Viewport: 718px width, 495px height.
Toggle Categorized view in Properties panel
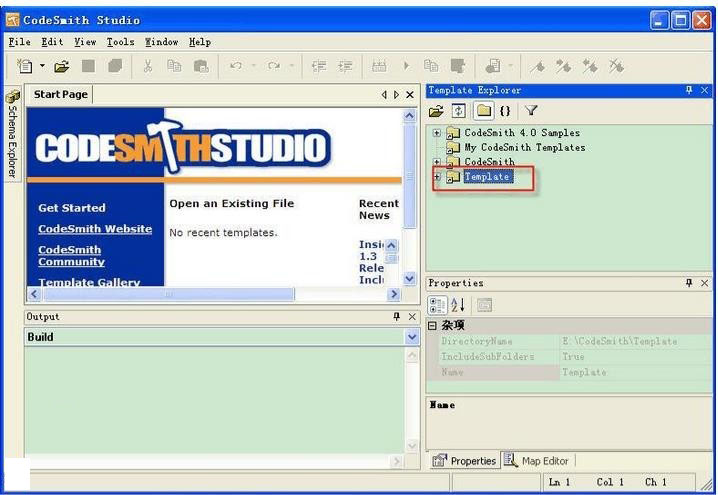click(x=437, y=305)
